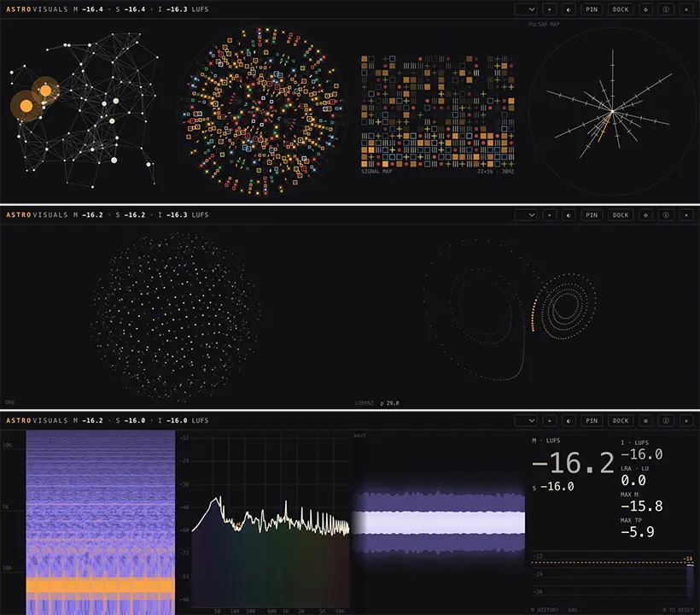Open settings icon in top window toolbar

click(645, 9)
